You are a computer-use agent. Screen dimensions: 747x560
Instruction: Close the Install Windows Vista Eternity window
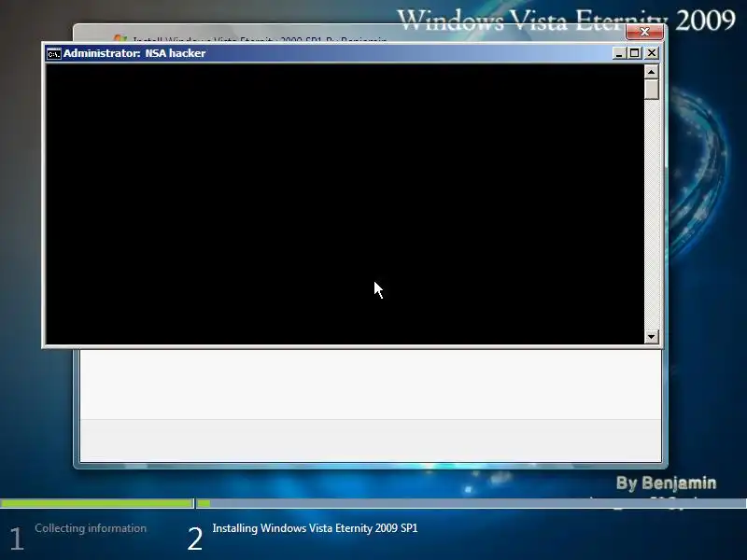(644, 32)
